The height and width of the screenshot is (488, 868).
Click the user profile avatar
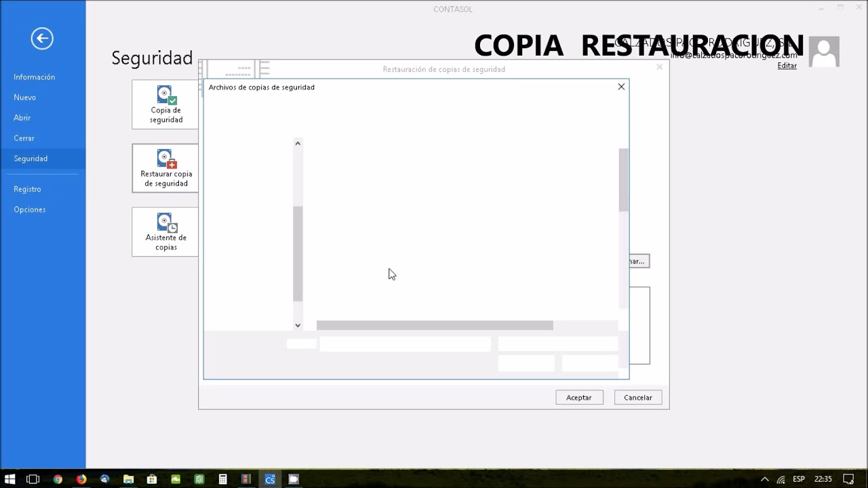click(825, 52)
